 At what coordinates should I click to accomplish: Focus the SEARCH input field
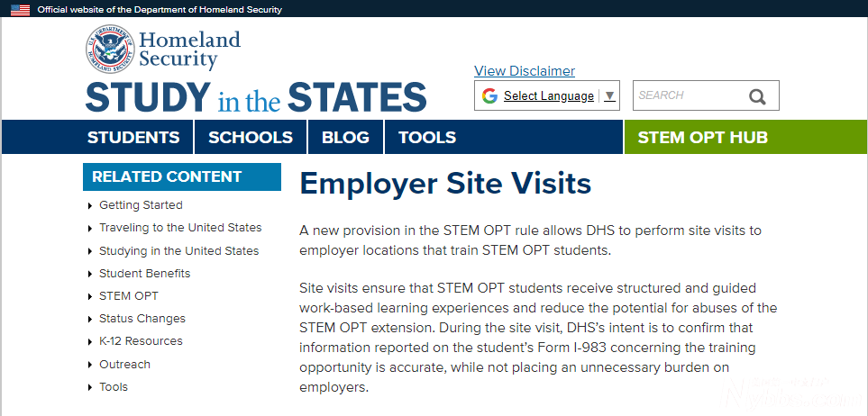click(690, 95)
